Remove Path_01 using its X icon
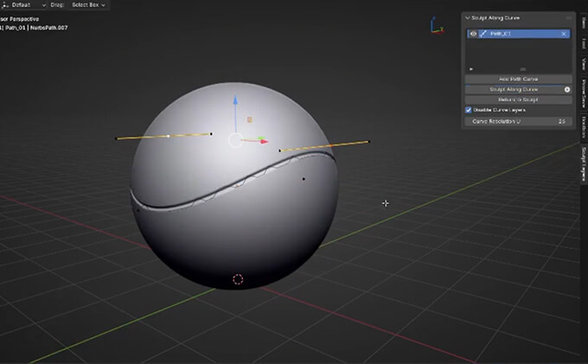The height and width of the screenshot is (364, 588). click(564, 34)
